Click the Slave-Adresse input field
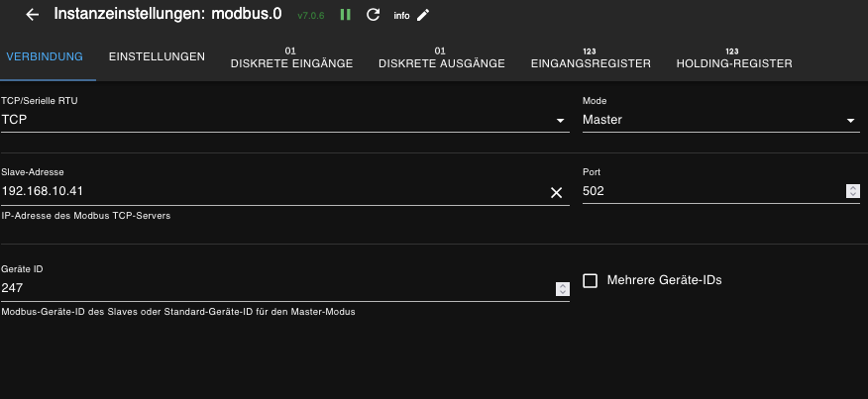868x399 pixels. pyautogui.click(x=268, y=191)
